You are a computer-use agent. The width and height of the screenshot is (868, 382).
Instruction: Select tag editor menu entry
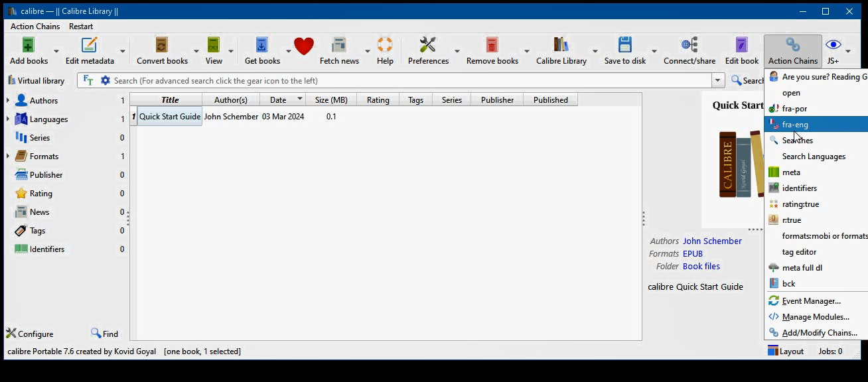click(x=816, y=251)
